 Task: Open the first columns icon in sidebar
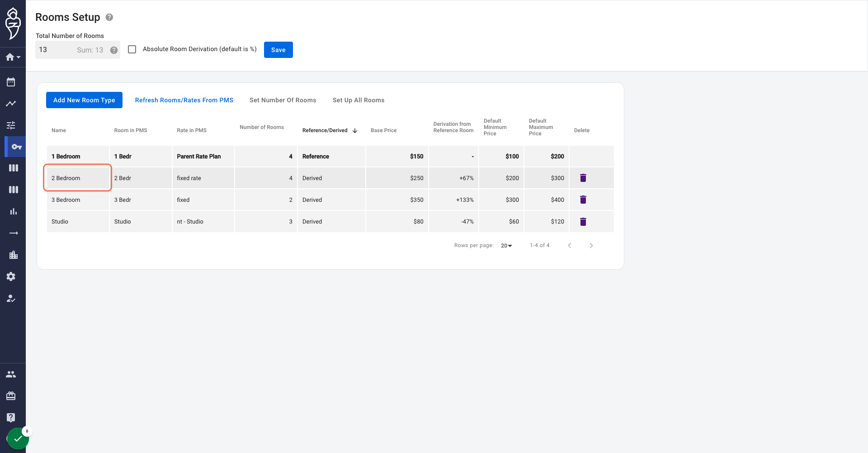(x=14, y=168)
